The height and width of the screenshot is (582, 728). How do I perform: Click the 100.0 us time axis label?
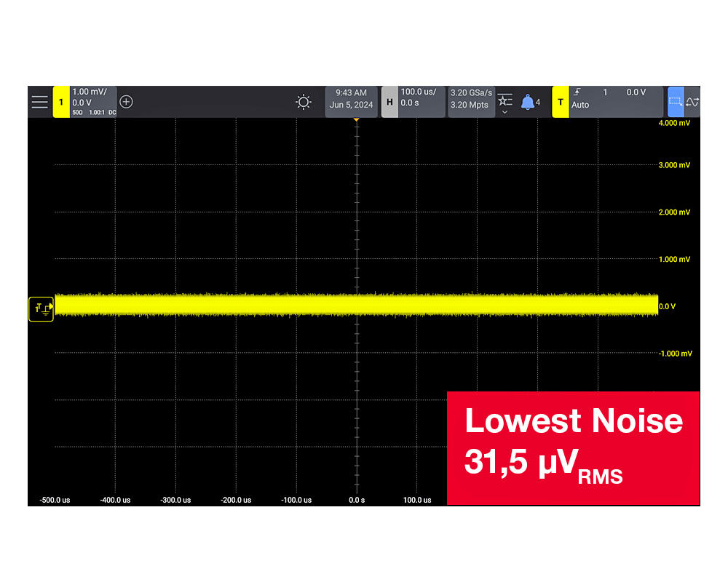[417, 500]
